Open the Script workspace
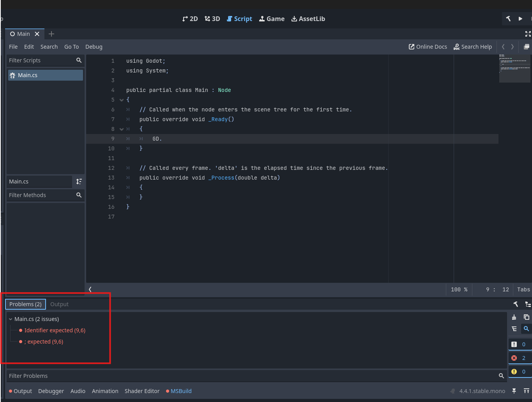The width and height of the screenshot is (532, 402). click(240, 19)
